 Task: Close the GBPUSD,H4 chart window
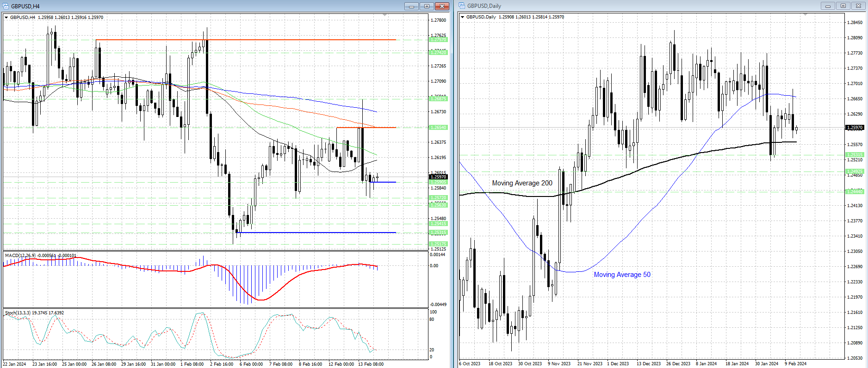click(442, 6)
